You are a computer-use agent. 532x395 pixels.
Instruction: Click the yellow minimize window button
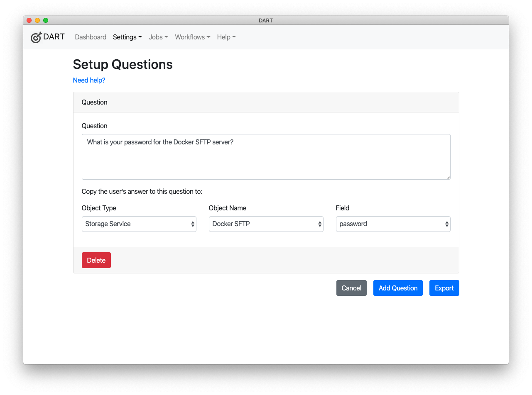37,20
